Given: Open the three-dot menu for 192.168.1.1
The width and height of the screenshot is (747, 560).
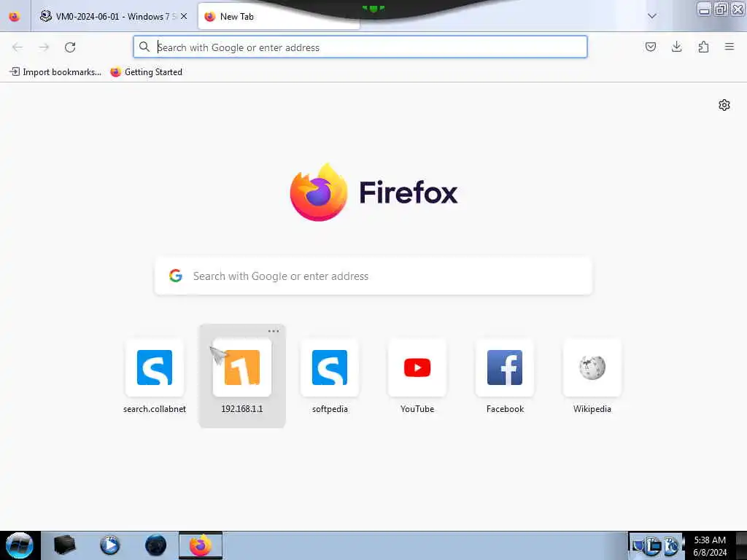Looking at the screenshot, I should (274, 331).
